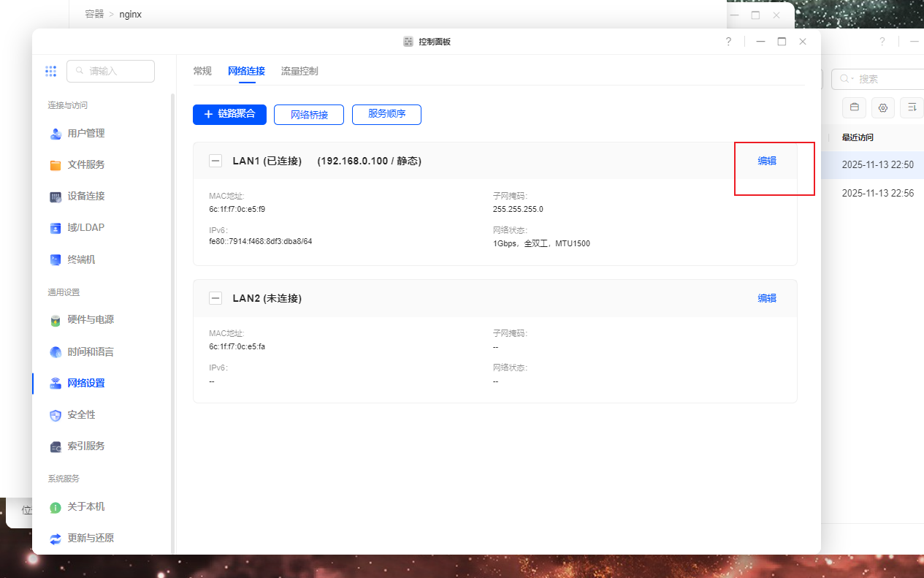This screenshot has width=924, height=578.
Task: Open the apps grid icon in sidebar
Action: [x=50, y=71]
